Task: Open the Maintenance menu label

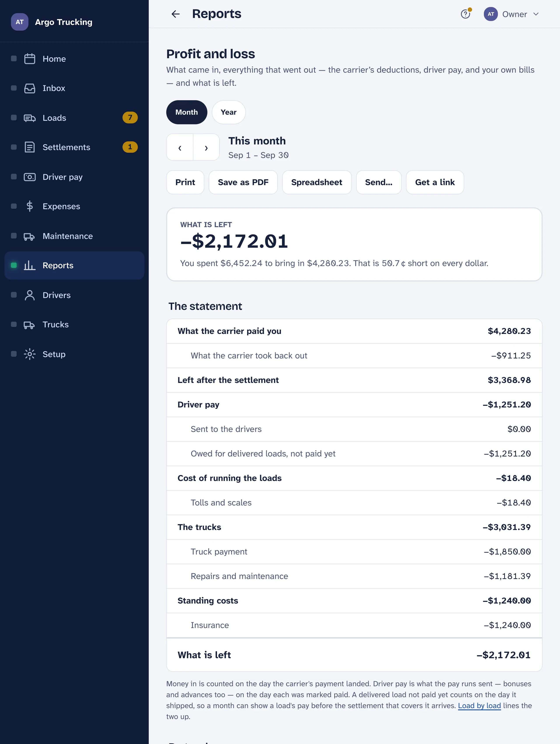Action: click(68, 236)
